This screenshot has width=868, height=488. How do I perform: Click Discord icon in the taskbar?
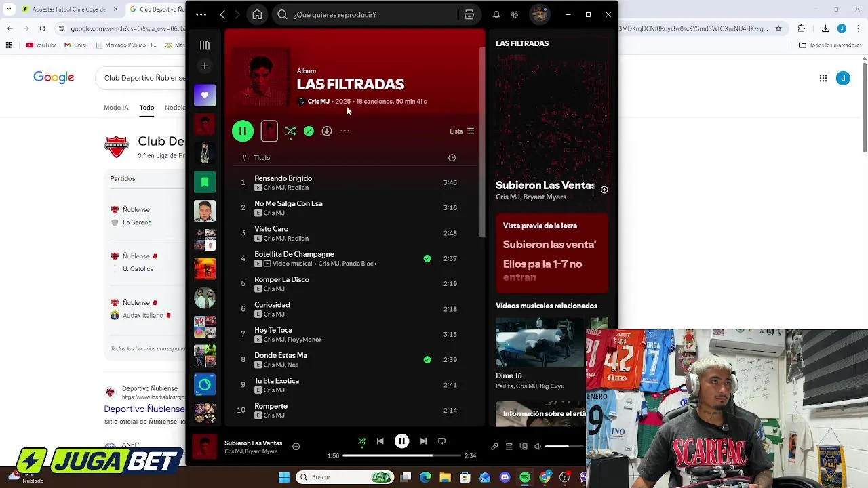(x=505, y=477)
